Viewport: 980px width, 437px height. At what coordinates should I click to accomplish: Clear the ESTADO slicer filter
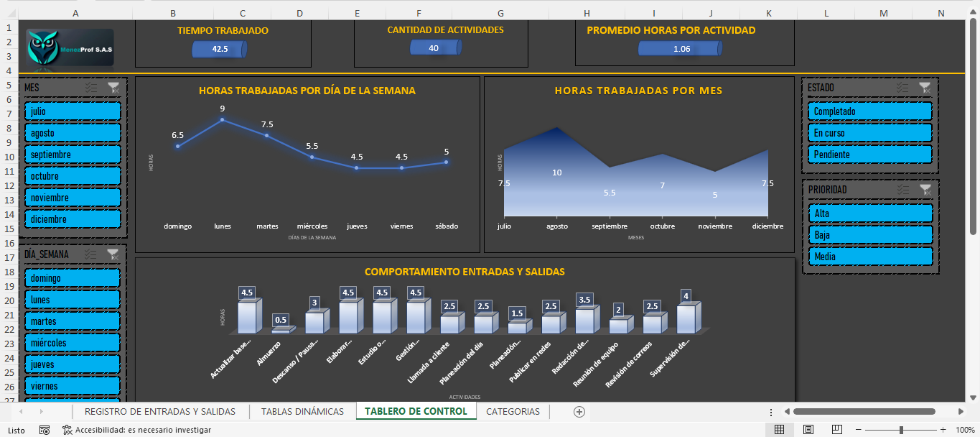[925, 88]
